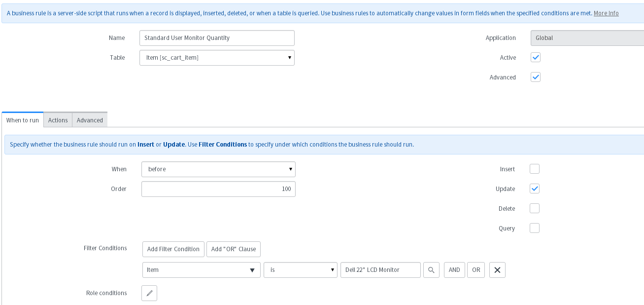Open the Table dropdown Item [sc_cart_item]
The height and width of the screenshot is (305, 644).
coord(217,58)
